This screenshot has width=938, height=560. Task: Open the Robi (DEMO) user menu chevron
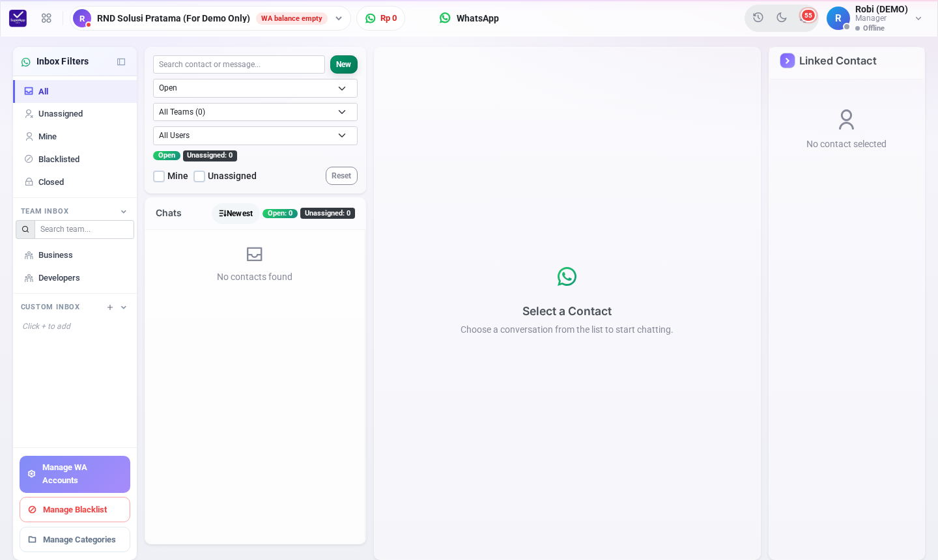[918, 18]
